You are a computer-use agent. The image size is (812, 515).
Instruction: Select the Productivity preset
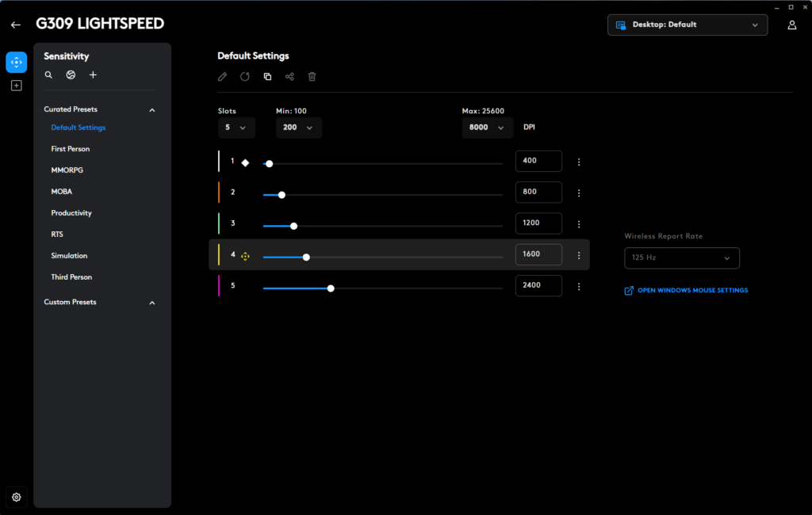(71, 213)
